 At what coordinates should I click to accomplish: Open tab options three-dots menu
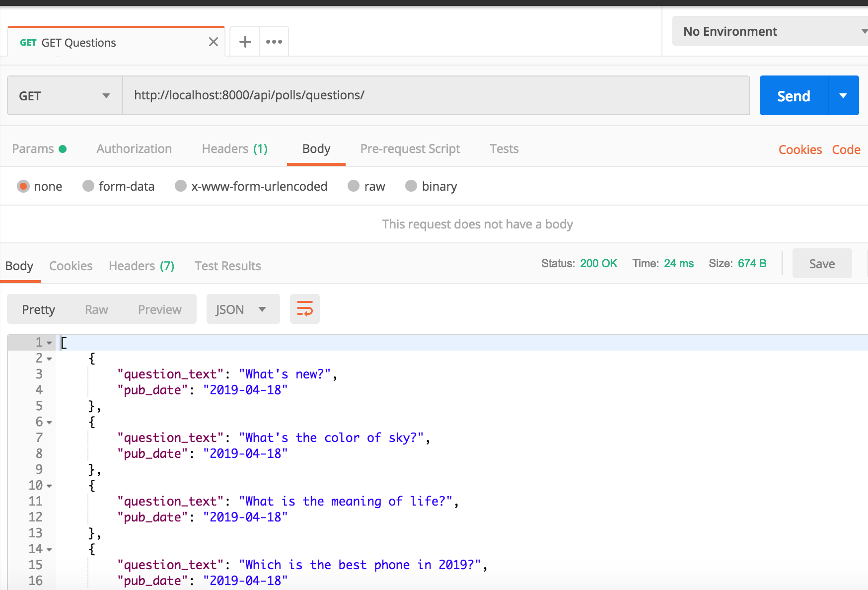click(274, 42)
